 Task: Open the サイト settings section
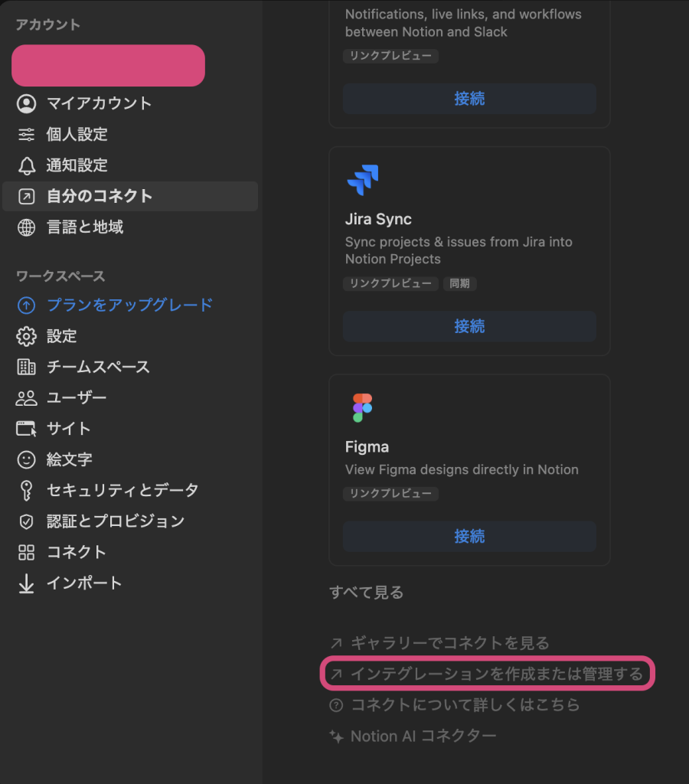(69, 429)
